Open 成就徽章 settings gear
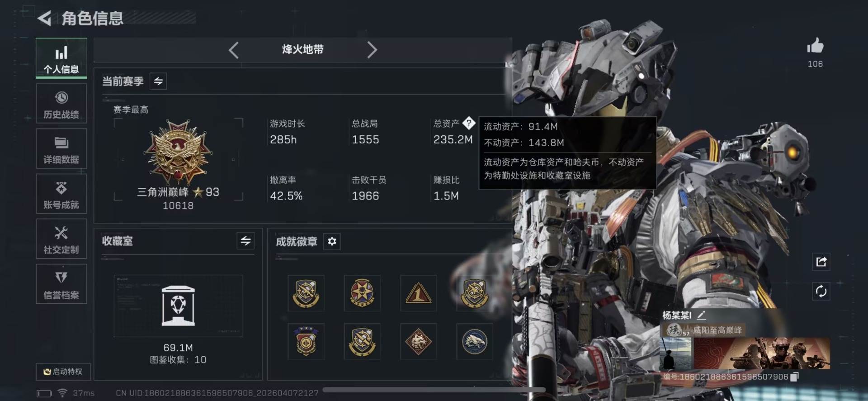The width and height of the screenshot is (868, 401). pos(332,241)
